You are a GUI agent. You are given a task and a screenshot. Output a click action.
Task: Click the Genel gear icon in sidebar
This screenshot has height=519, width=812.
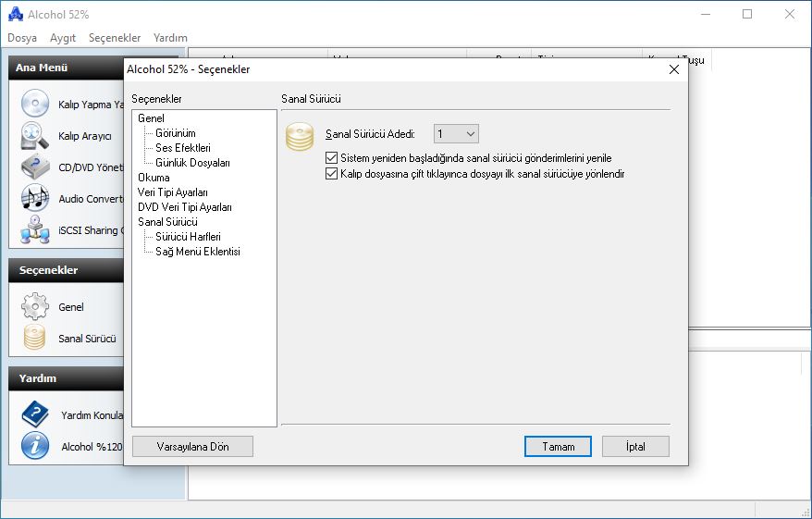coord(35,306)
